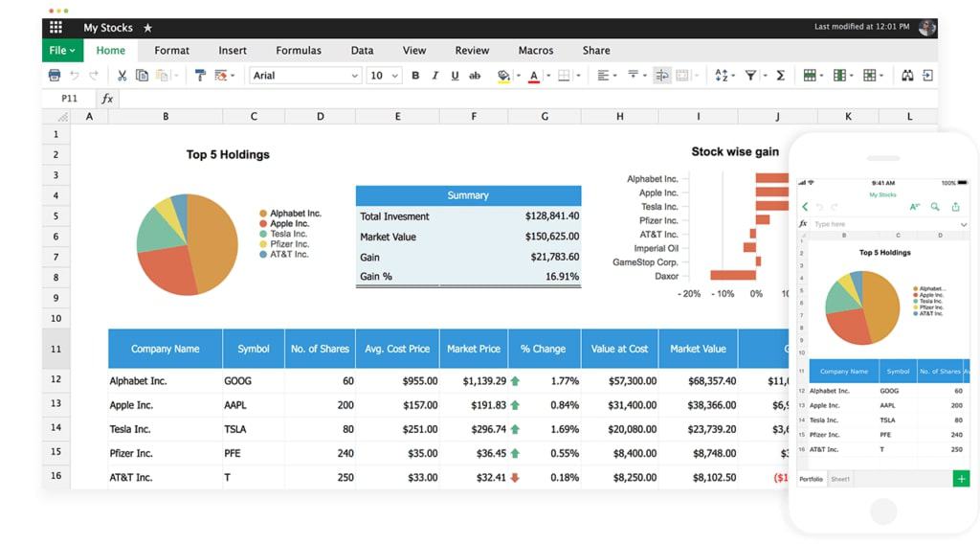Click the Go To icon at toolbar end
The width and height of the screenshot is (980, 544).
pyautogui.click(x=927, y=76)
